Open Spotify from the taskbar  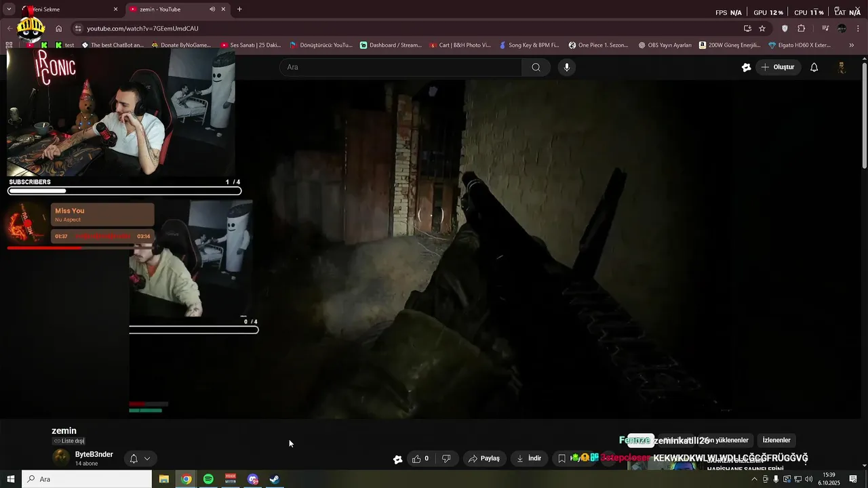pos(208,479)
